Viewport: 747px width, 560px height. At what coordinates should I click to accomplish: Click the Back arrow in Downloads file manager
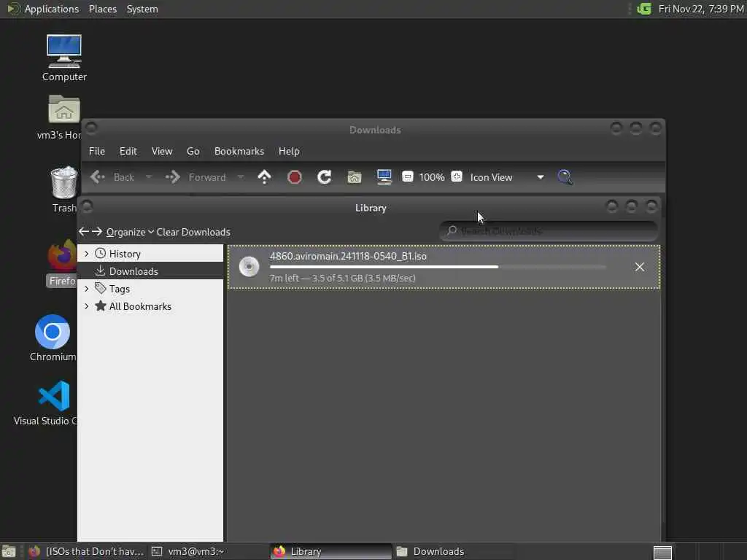pyautogui.click(x=98, y=177)
